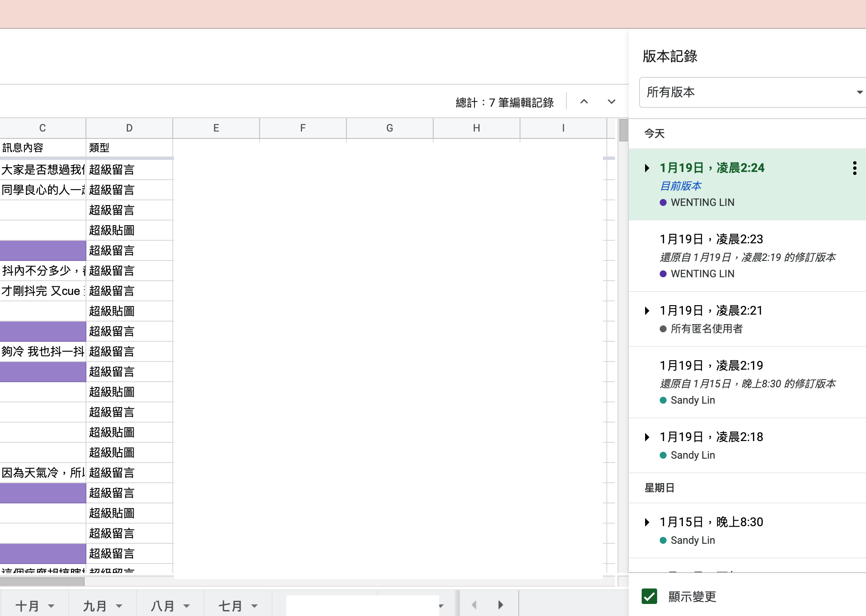Expand the 1月19日 凌晨2:18 version
The height and width of the screenshot is (616, 866).
click(647, 437)
